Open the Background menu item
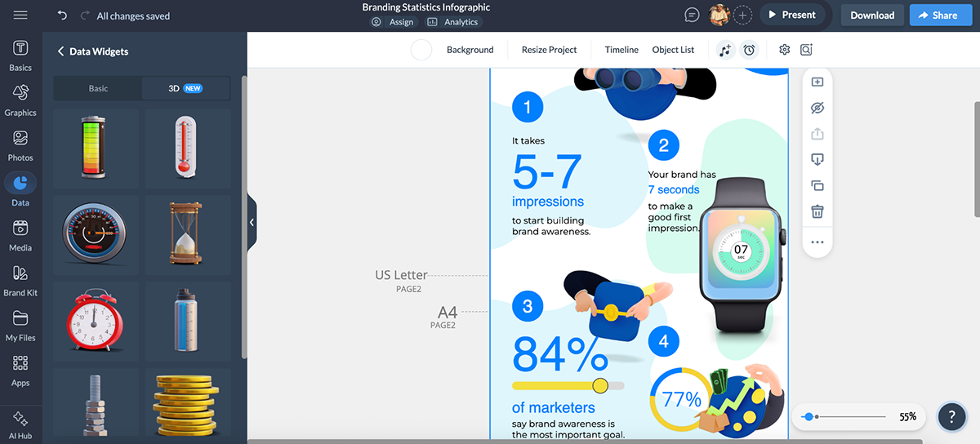This screenshot has width=980, height=444. pos(470,50)
